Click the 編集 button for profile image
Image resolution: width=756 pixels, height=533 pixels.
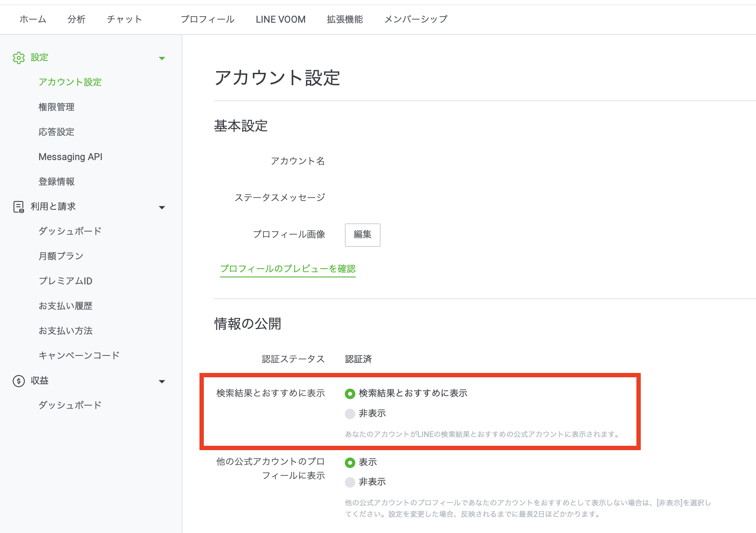[x=362, y=235]
